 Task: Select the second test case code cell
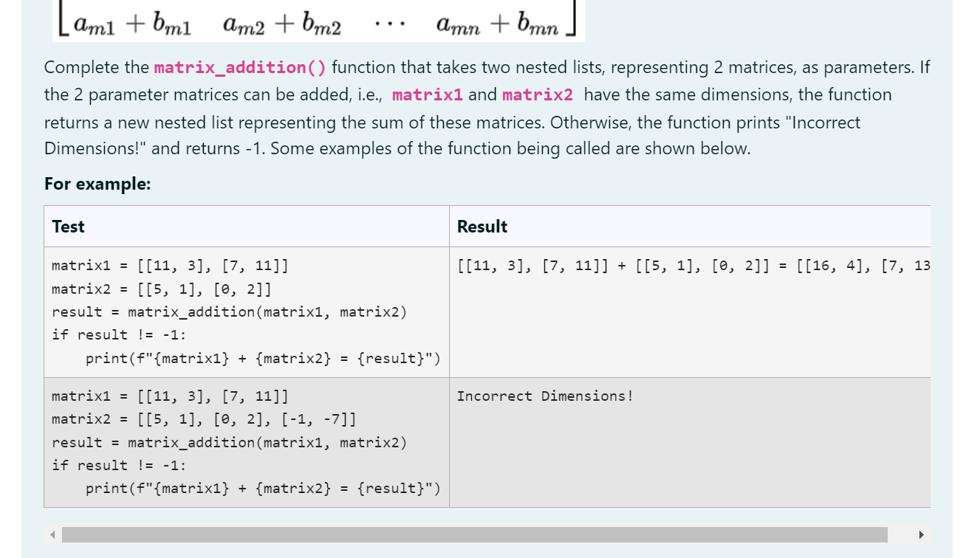(244, 441)
